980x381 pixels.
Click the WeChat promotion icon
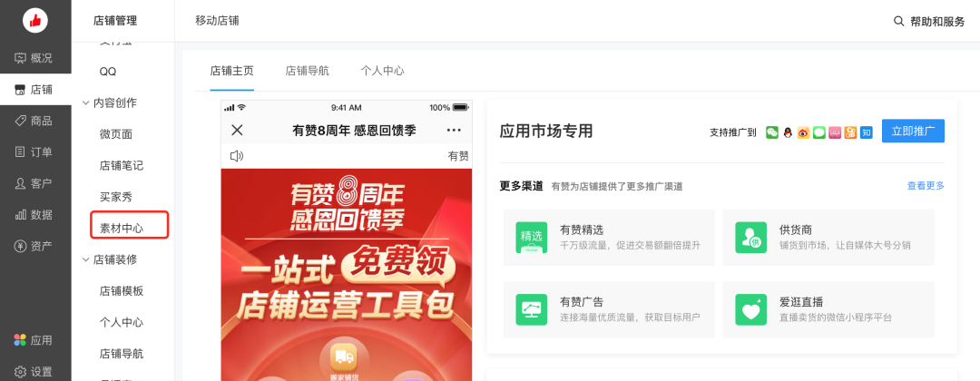tap(772, 132)
